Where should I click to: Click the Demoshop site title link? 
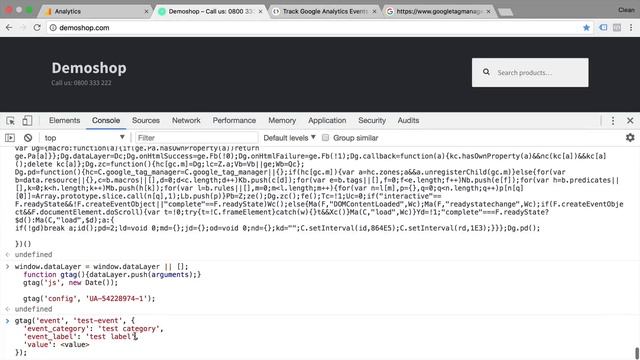[x=89, y=68]
